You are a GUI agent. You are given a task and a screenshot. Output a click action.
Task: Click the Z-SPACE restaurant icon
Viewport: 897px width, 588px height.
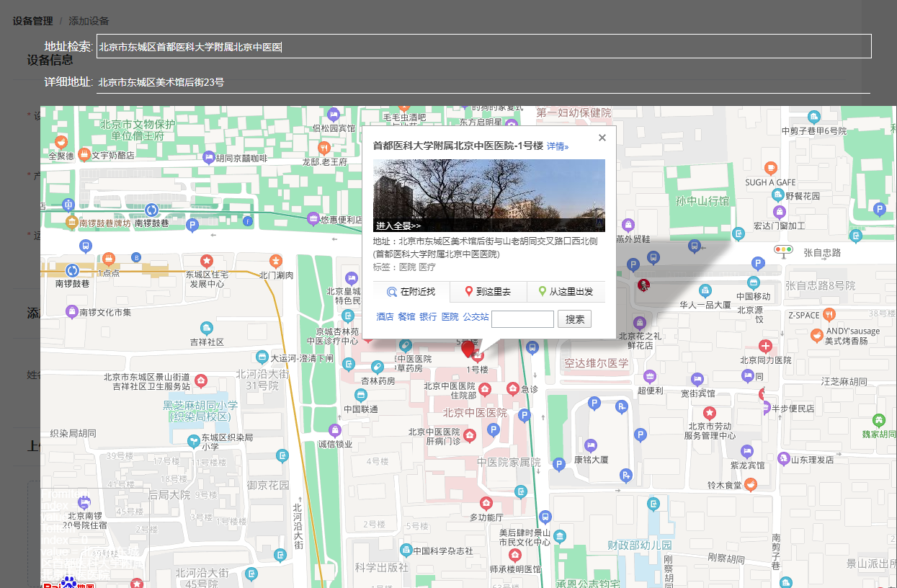coord(829,314)
